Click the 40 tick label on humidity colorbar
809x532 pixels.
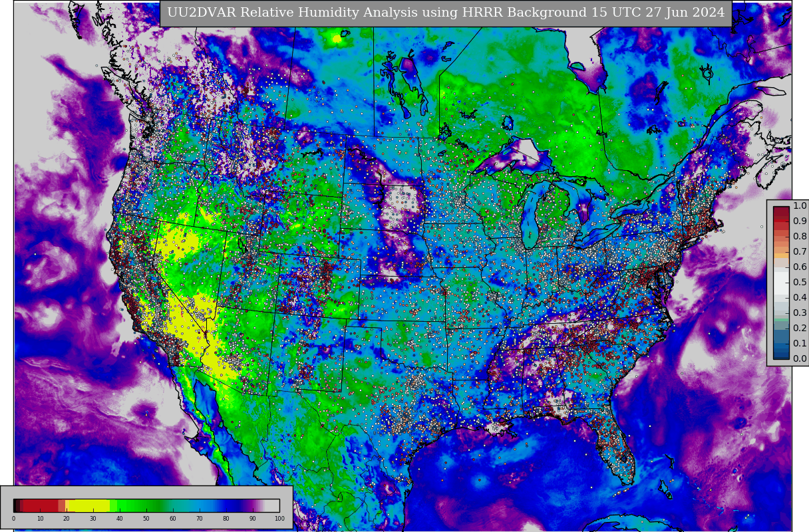click(120, 519)
